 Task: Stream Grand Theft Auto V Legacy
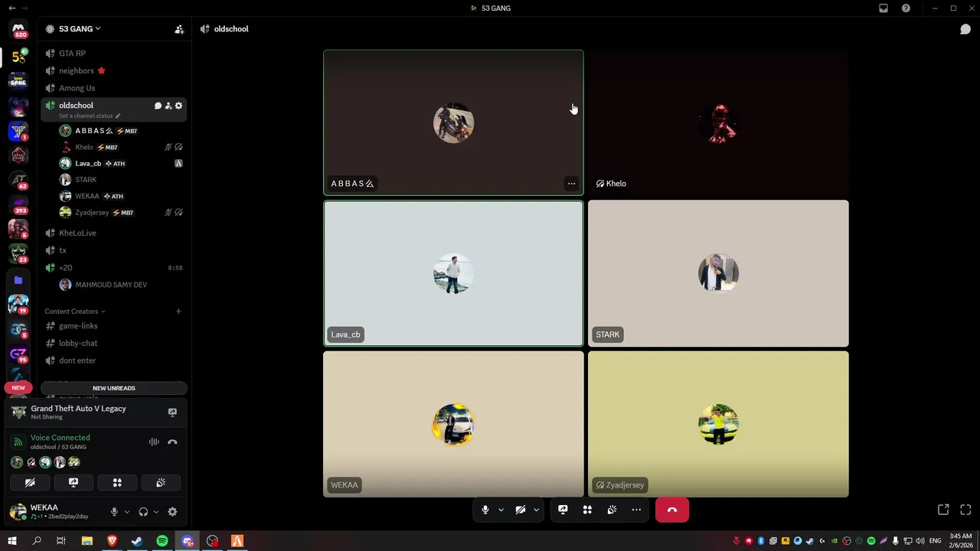pos(172,412)
